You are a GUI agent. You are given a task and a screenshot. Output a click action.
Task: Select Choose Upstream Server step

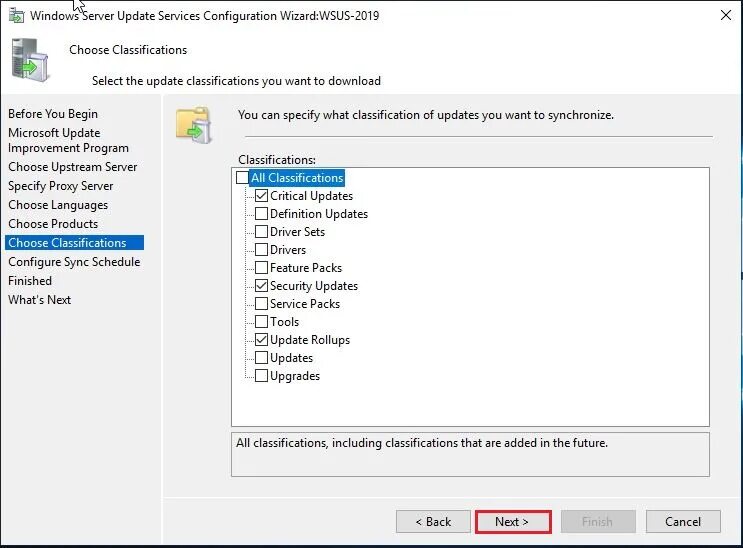(72, 167)
